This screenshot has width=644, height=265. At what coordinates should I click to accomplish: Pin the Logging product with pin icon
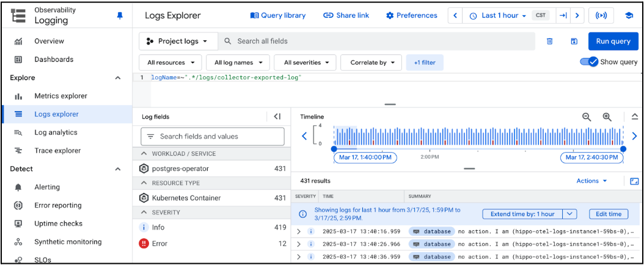point(120,16)
